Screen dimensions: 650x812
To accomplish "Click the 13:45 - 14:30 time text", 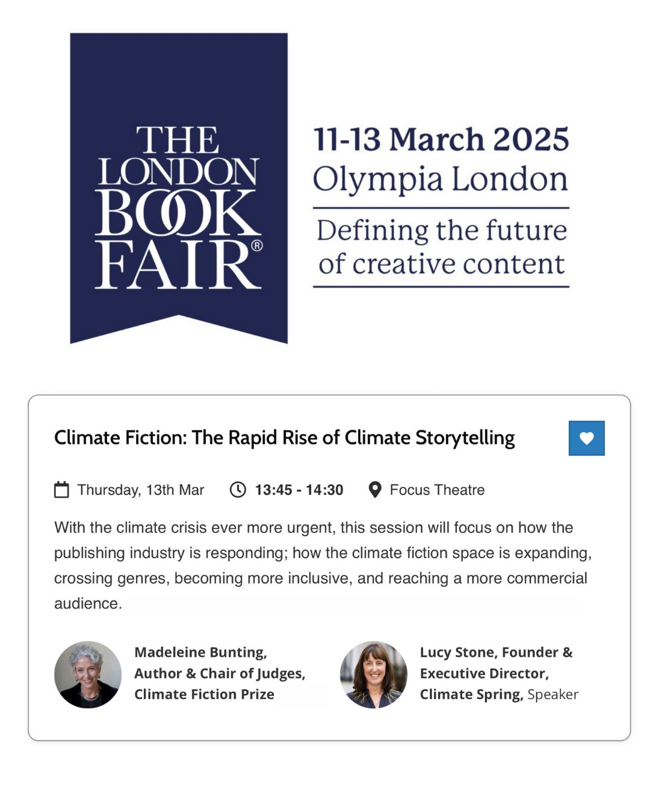I will (299, 490).
